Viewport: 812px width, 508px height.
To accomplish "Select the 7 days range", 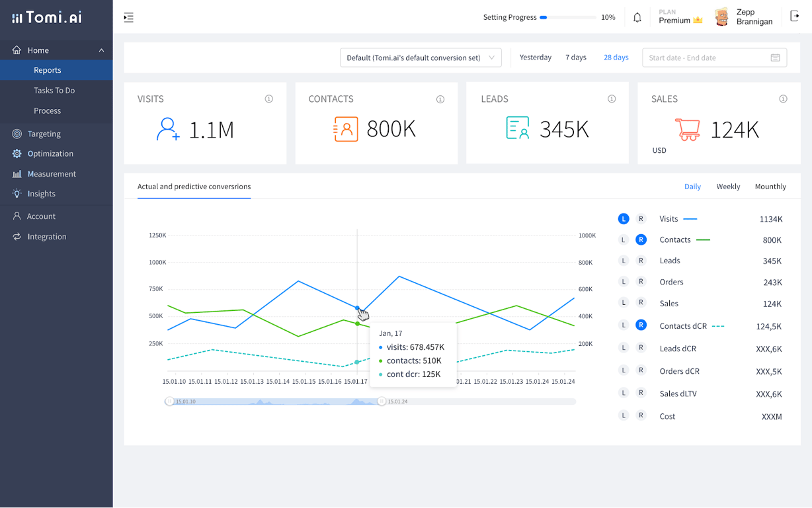I will pos(576,58).
